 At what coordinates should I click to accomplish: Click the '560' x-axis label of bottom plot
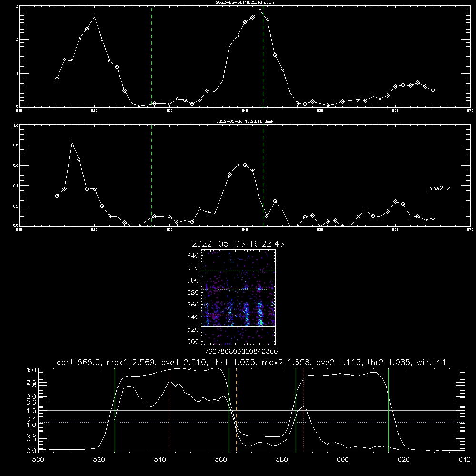click(x=221, y=460)
